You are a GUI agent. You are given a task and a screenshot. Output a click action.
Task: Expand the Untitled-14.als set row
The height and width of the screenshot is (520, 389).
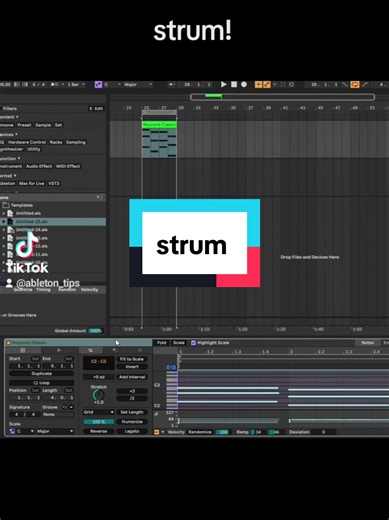4,230
